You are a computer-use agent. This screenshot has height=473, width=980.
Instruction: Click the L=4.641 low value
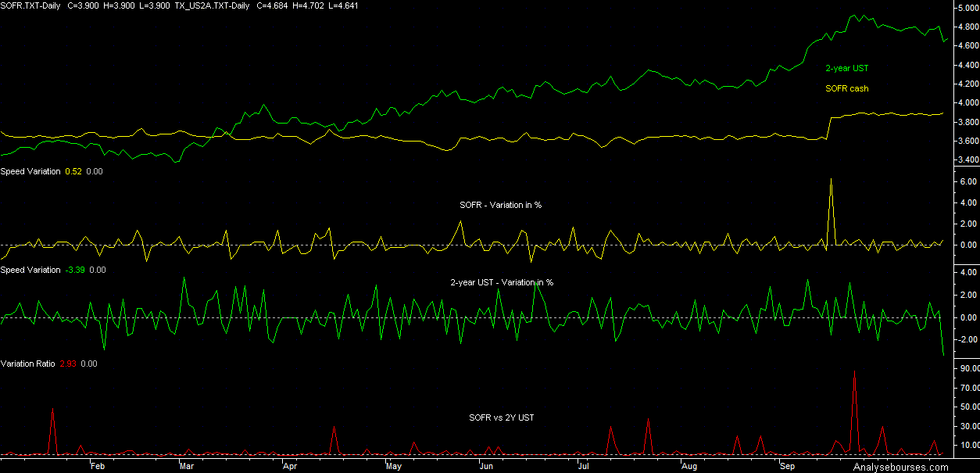pyautogui.click(x=342, y=5)
